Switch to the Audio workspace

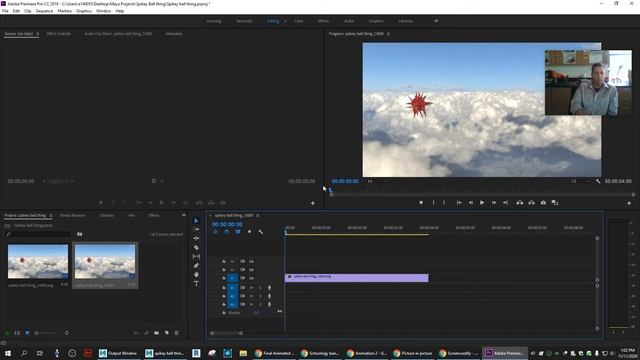tap(349, 21)
